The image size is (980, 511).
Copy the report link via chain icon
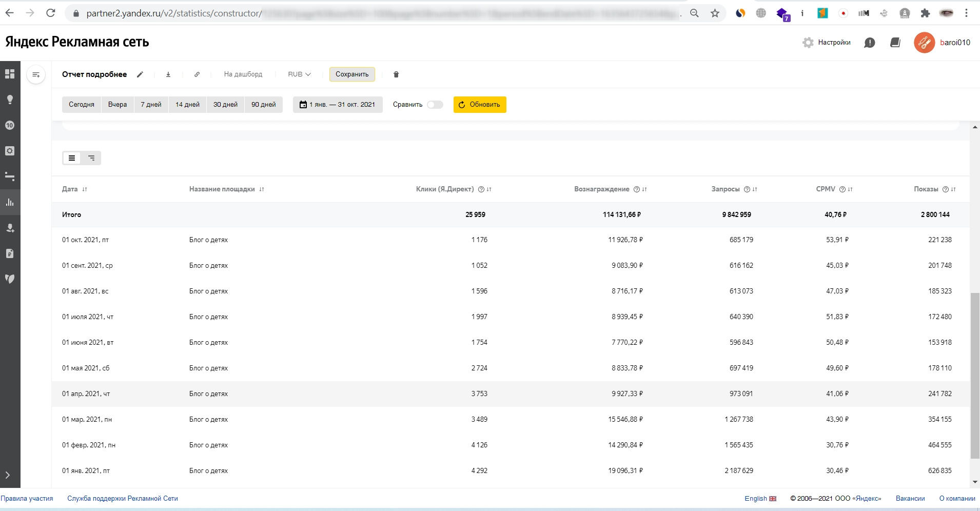[x=197, y=74]
